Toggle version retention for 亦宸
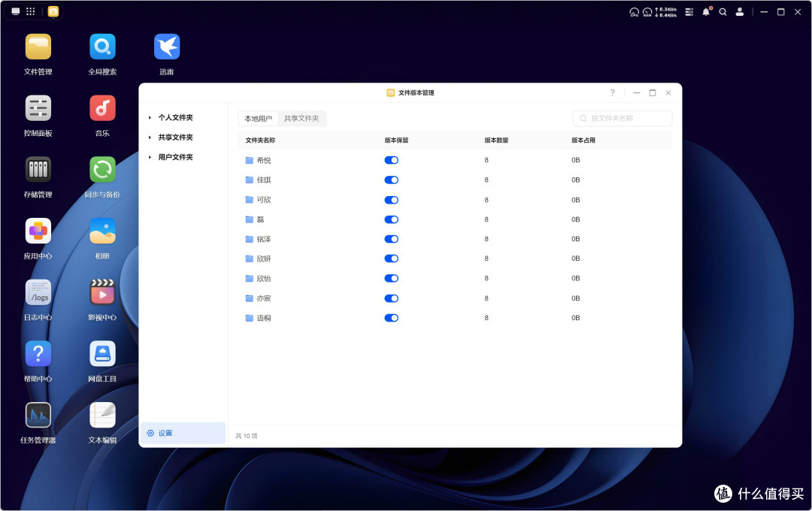Screen dimensions: 812x511 pos(392,298)
